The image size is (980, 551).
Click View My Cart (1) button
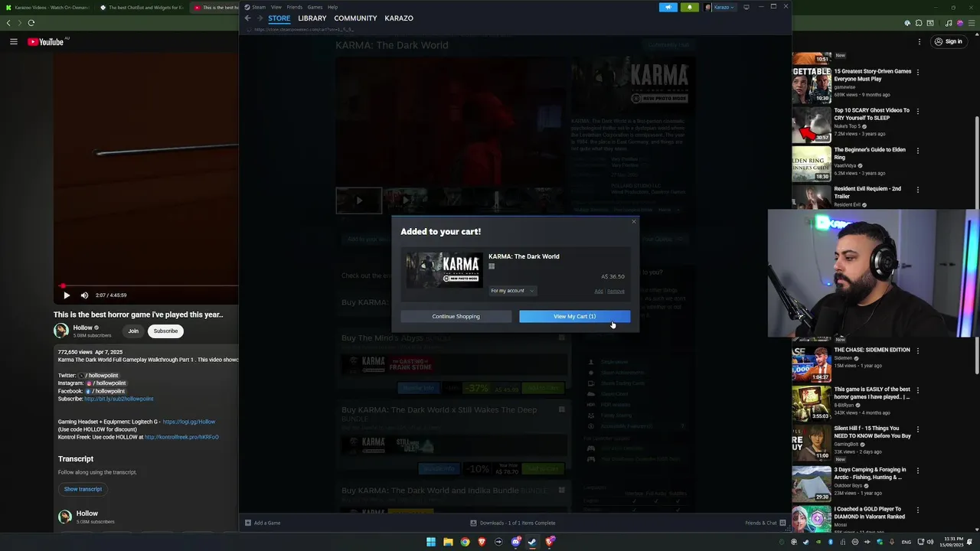574,316
